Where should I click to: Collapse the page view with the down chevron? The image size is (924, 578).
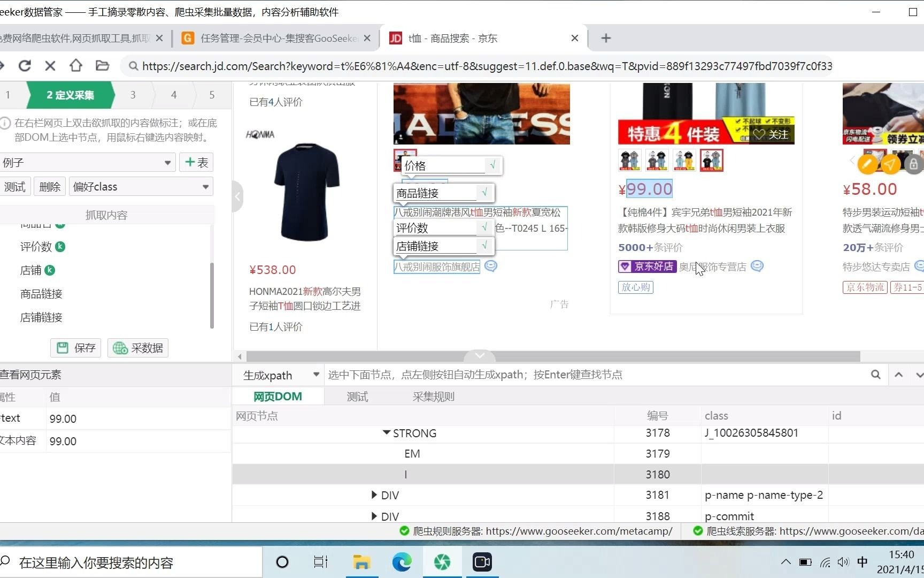pyautogui.click(x=480, y=355)
